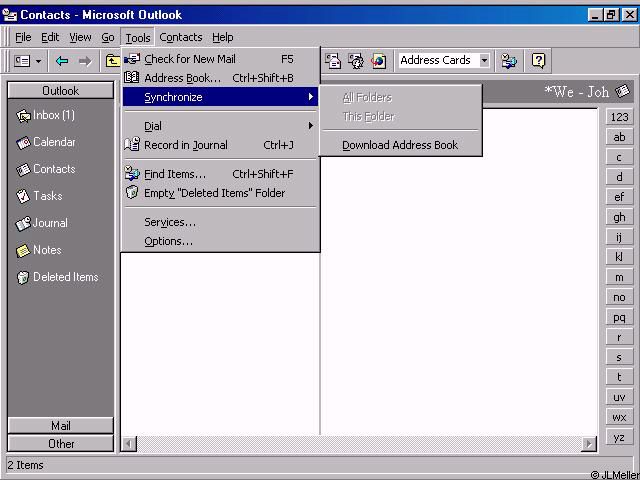This screenshot has width=640, height=480.
Task: Choose Download Address Book
Action: pos(400,145)
